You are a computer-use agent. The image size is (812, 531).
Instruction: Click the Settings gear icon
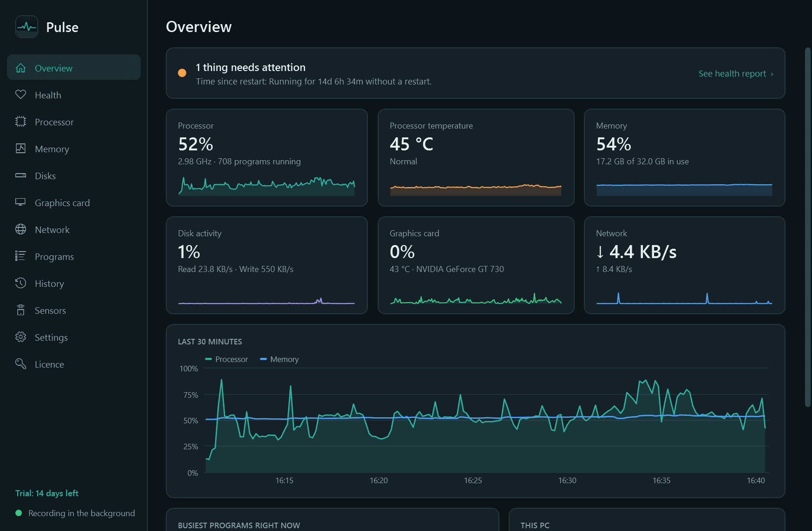[20, 337]
